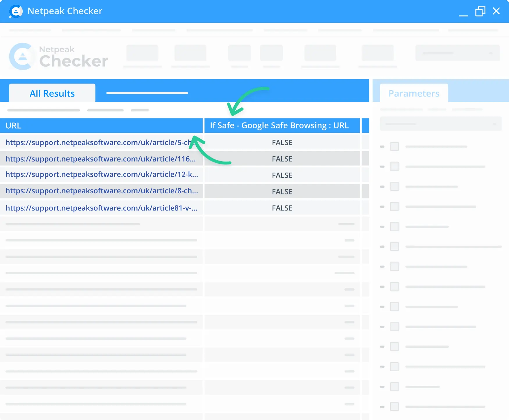Switch to the Parameters tab
The height and width of the screenshot is (420, 509).
[414, 93]
